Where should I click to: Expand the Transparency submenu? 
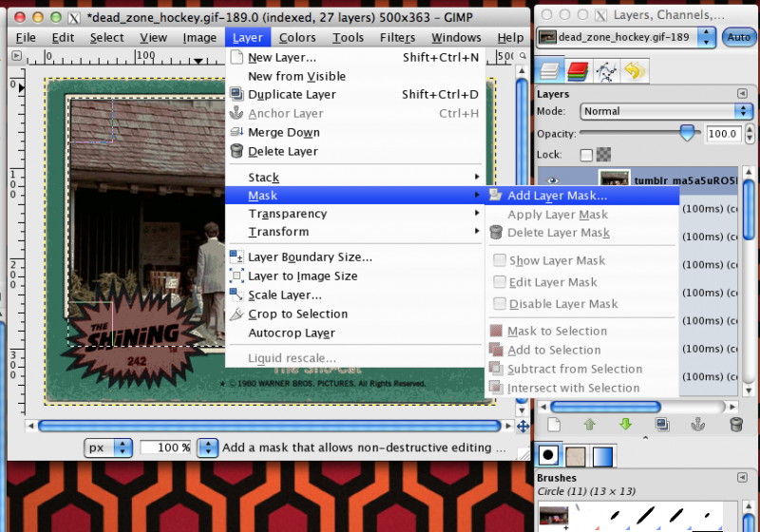(x=355, y=214)
